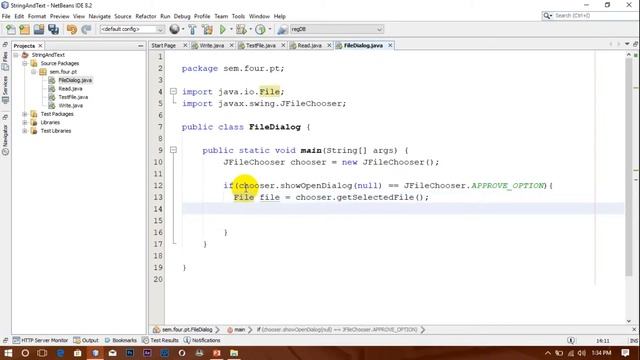Click the Debug Project icon
The height and width of the screenshot is (360, 640).
click(x=241, y=29)
